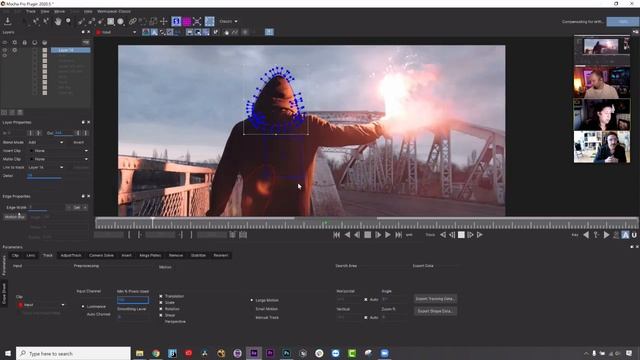Screen dimensions: 640x360
Task: Switch to the AdjustTrack tab
Action: (x=71, y=256)
